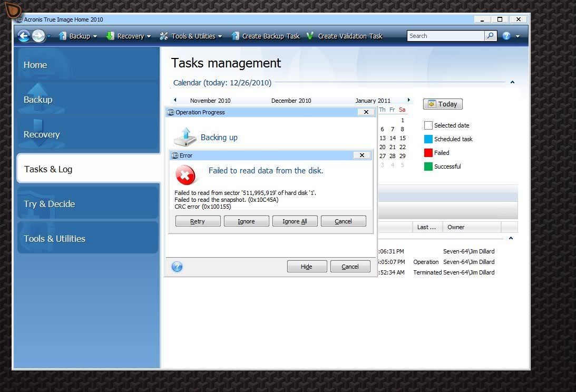Select January 15 in the calendar
Image resolution: width=576 pixels, height=392 pixels.
pos(403,138)
